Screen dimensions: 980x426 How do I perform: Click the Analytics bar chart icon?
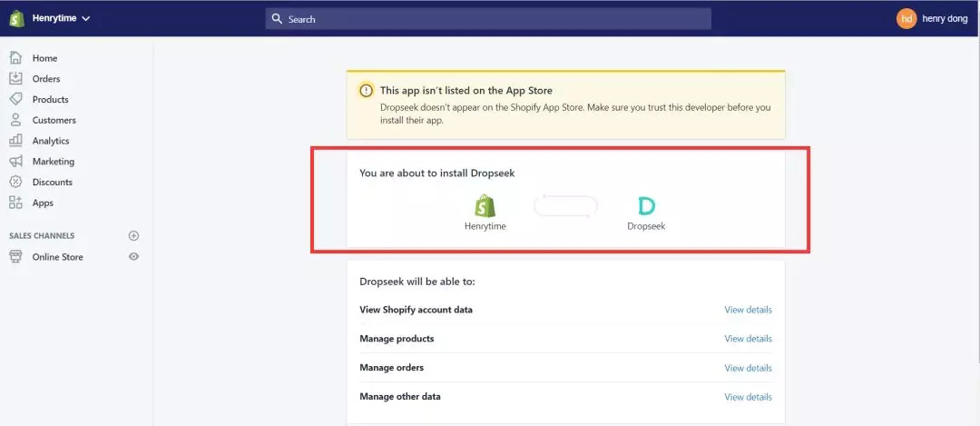(x=15, y=140)
